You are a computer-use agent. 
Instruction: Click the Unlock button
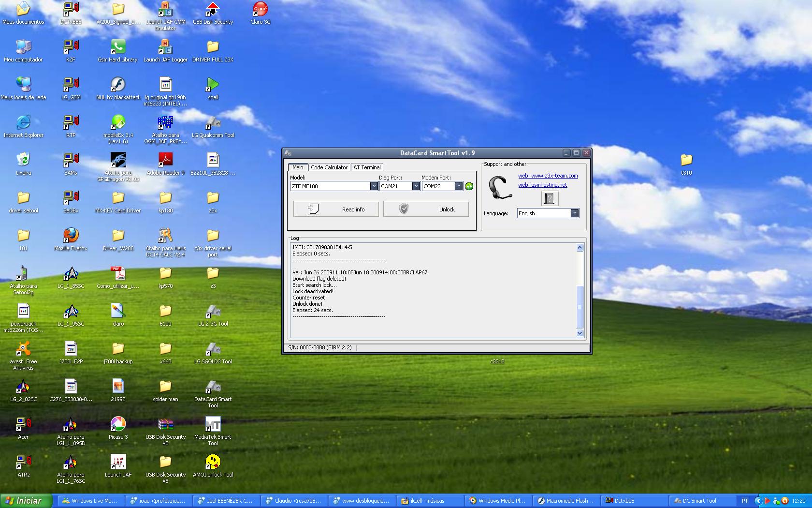tap(426, 209)
